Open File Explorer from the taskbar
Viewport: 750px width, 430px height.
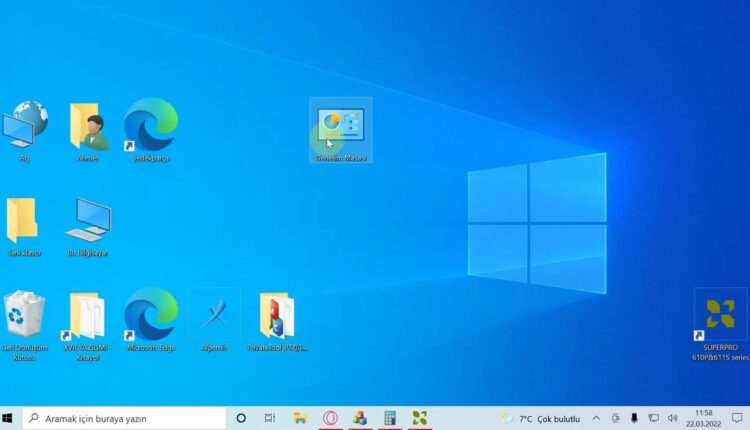click(x=300, y=418)
